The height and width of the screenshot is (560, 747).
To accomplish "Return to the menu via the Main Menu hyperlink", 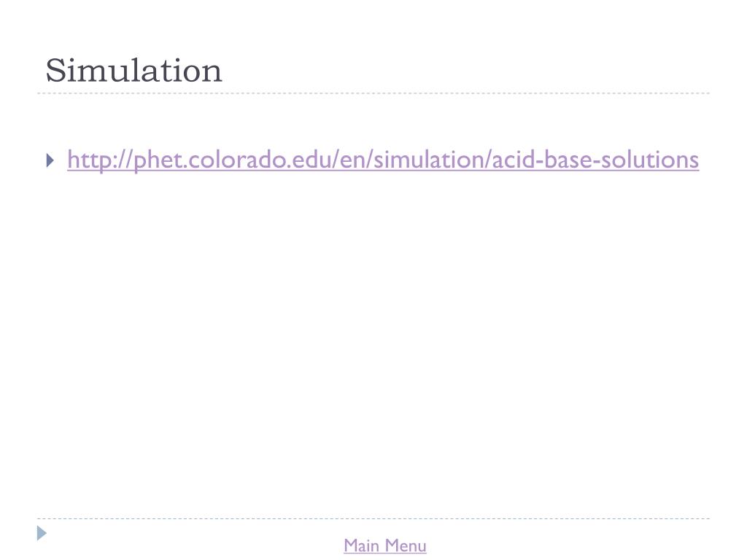I will pyautogui.click(x=385, y=545).
